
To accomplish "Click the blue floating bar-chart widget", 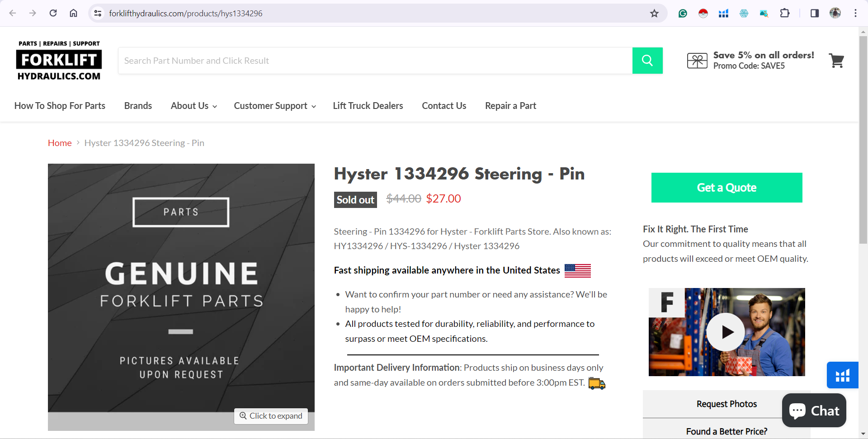I will click(x=842, y=375).
